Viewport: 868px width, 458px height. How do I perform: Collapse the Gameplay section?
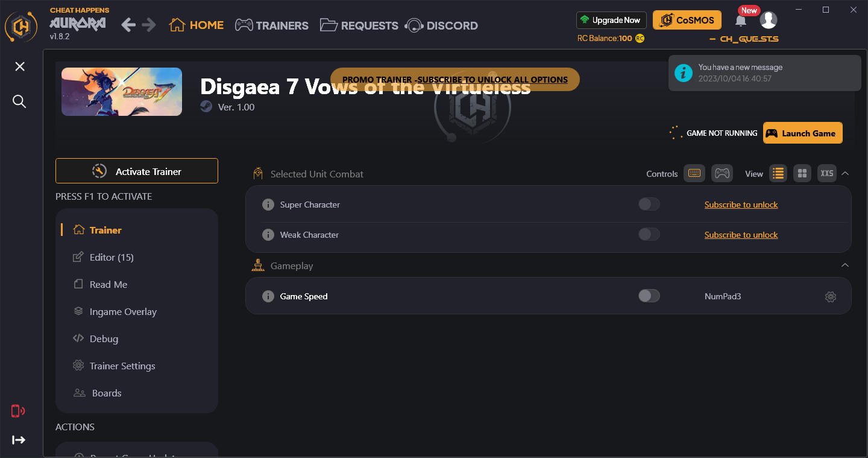(845, 266)
